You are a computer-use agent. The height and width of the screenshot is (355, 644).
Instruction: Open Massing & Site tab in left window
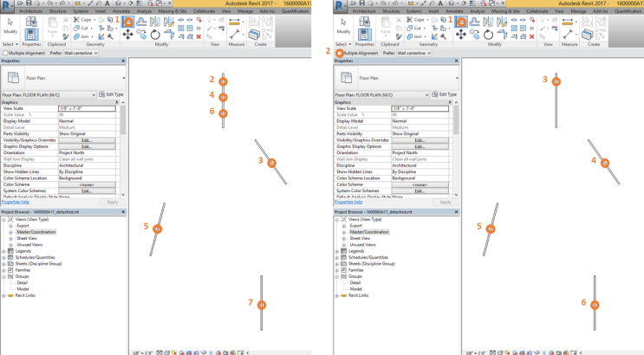[172, 11]
